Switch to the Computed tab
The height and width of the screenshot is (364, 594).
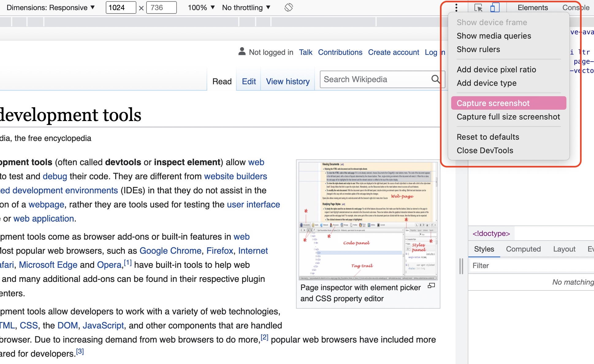click(523, 249)
